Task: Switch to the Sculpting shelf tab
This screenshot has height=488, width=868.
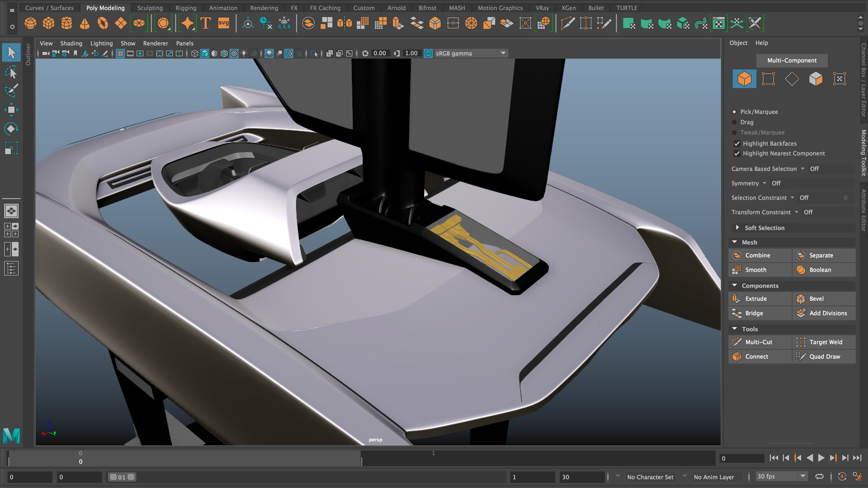Action: [150, 8]
